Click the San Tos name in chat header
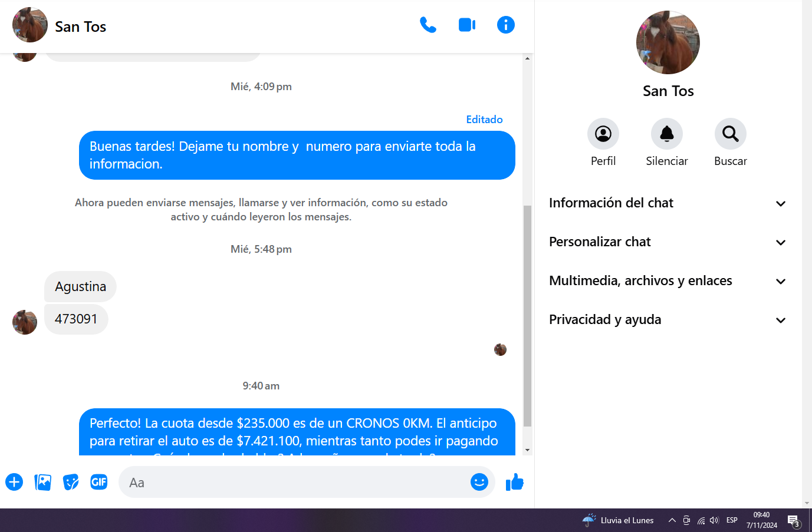The height and width of the screenshot is (532, 812). coord(80,27)
